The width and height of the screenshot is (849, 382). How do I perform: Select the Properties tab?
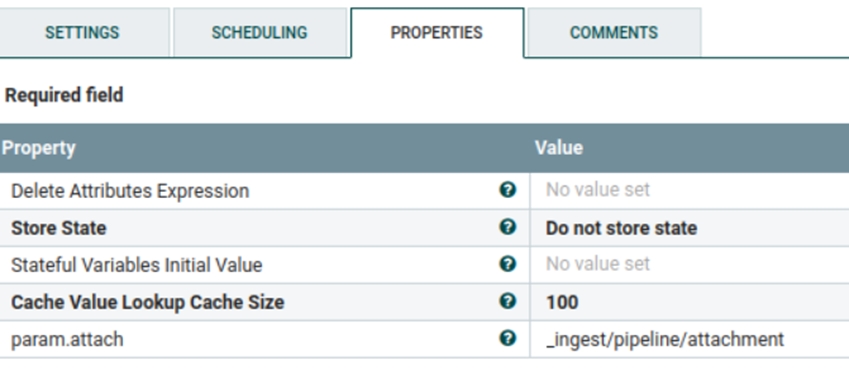tap(436, 32)
